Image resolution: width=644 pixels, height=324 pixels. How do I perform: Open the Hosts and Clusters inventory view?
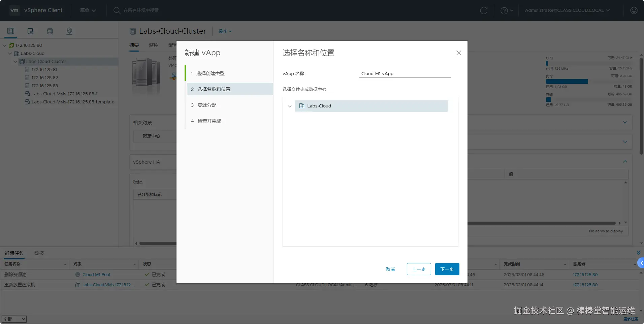[11, 31]
